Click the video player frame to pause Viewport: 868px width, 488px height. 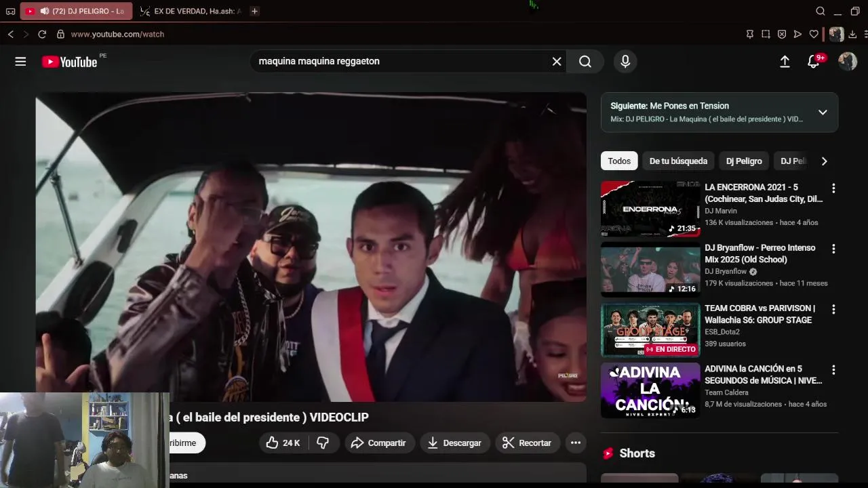pyautogui.click(x=311, y=247)
